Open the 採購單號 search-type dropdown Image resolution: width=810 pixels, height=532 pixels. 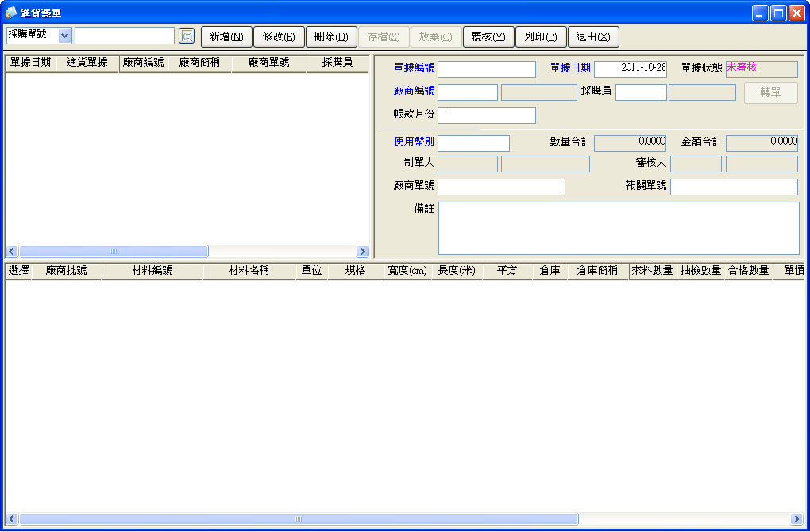(x=64, y=36)
